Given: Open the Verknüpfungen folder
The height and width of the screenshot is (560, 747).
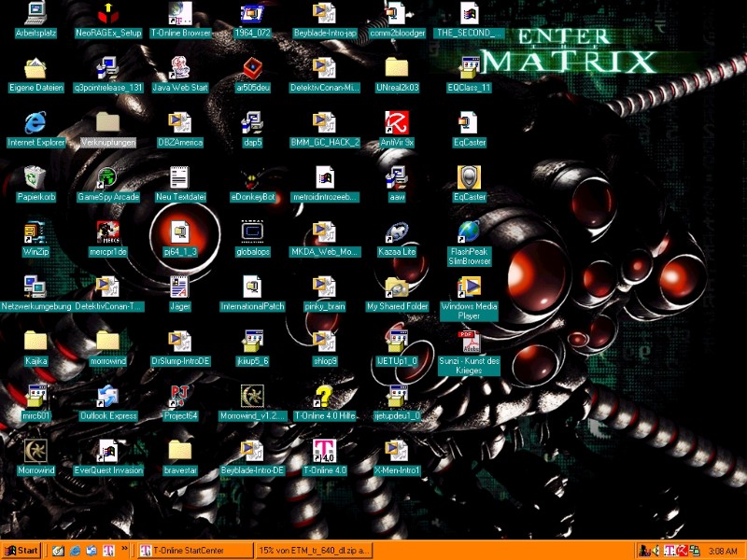Looking at the screenshot, I should tap(107, 122).
